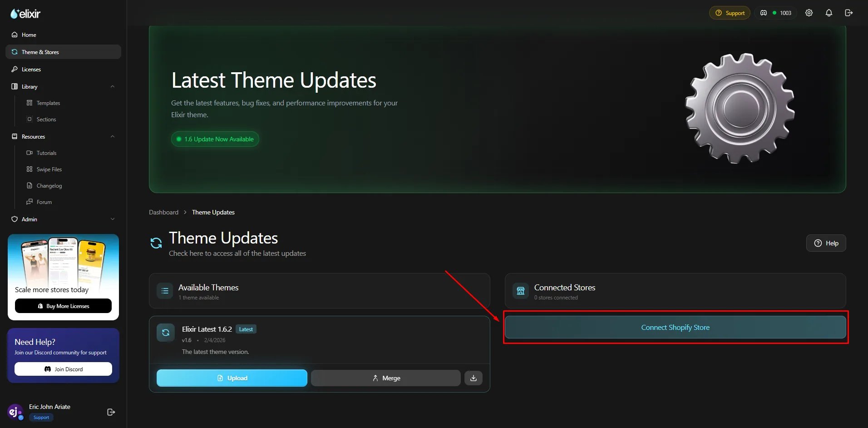Click the Licenses key icon

click(x=15, y=69)
